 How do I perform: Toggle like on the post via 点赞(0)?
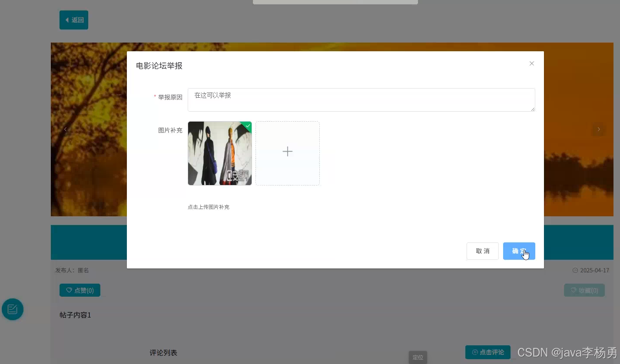tap(80, 290)
